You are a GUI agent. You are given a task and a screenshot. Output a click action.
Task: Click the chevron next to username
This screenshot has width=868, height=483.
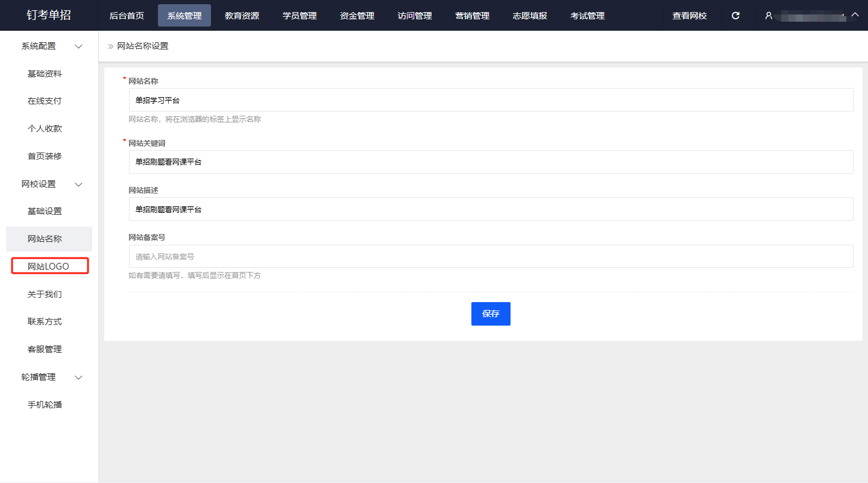click(x=854, y=14)
